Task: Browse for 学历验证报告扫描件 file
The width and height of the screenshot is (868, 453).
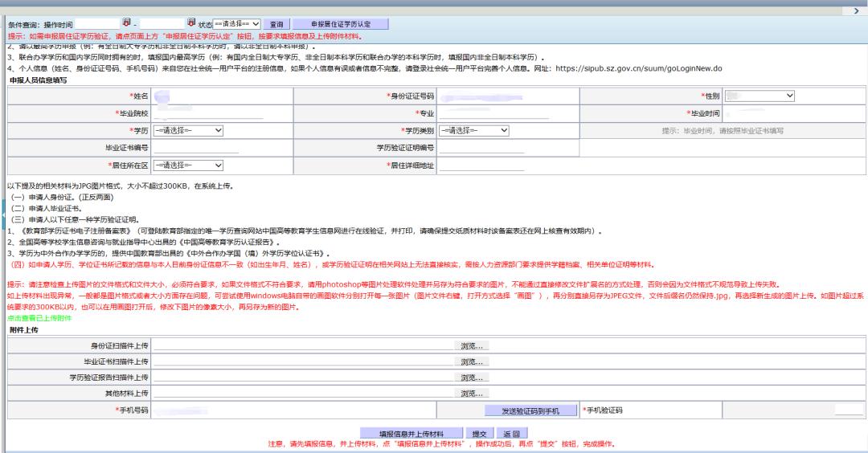Action: coord(473,377)
